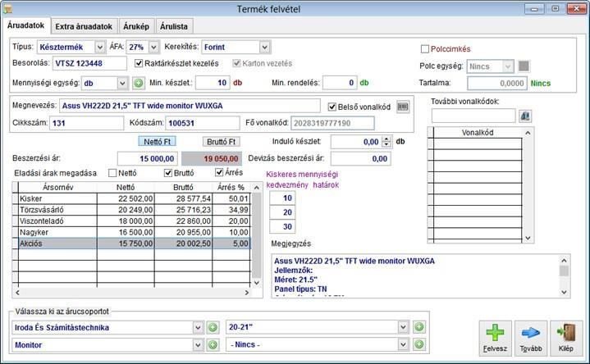Click the Felvesz green plus button
This screenshot has height=364, width=590.
pyautogui.click(x=495, y=338)
